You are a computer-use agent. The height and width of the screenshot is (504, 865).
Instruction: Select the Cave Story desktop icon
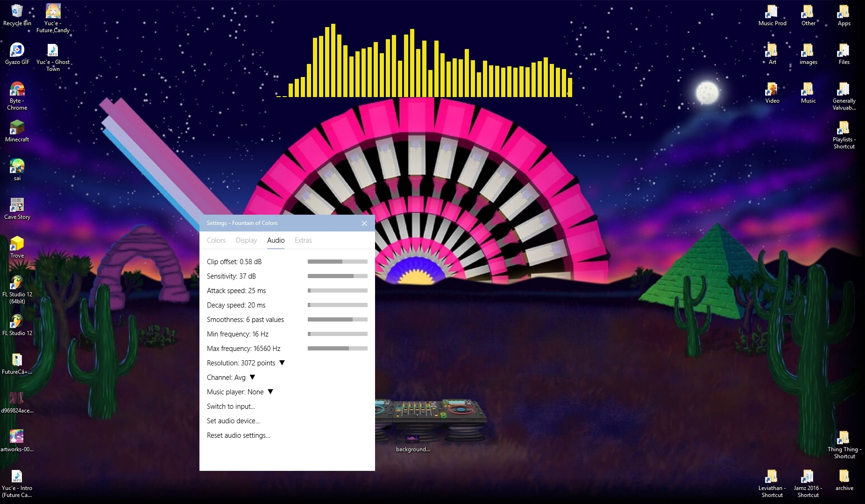click(17, 209)
